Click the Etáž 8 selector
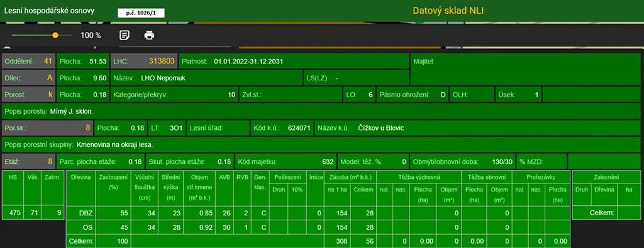This screenshot has width=644, height=248. (x=28, y=161)
